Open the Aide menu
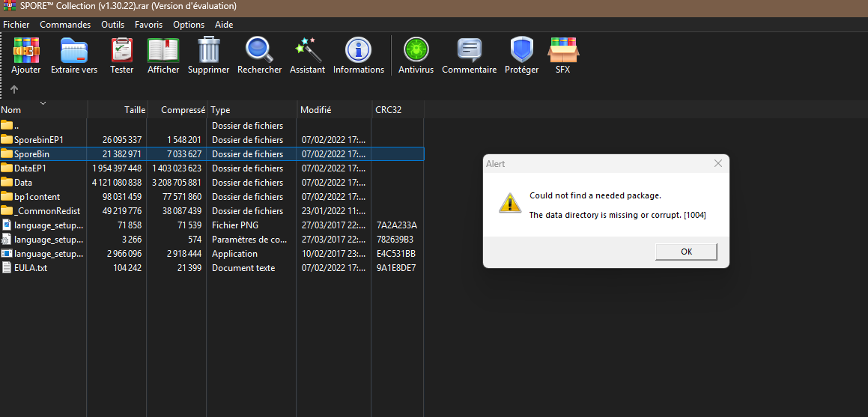This screenshot has height=417, width=868. [224, 25]
